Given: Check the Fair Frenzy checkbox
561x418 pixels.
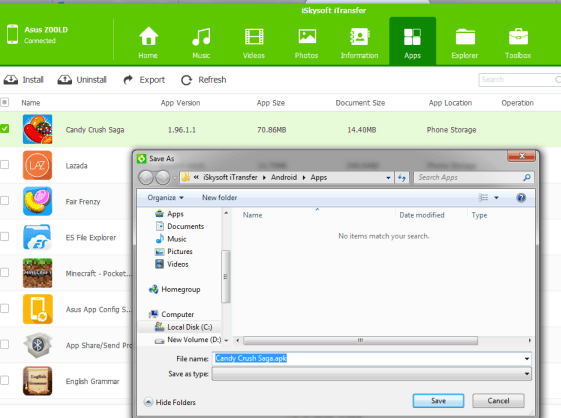Looking at the screenshot, I should click(x=5, y=200).
